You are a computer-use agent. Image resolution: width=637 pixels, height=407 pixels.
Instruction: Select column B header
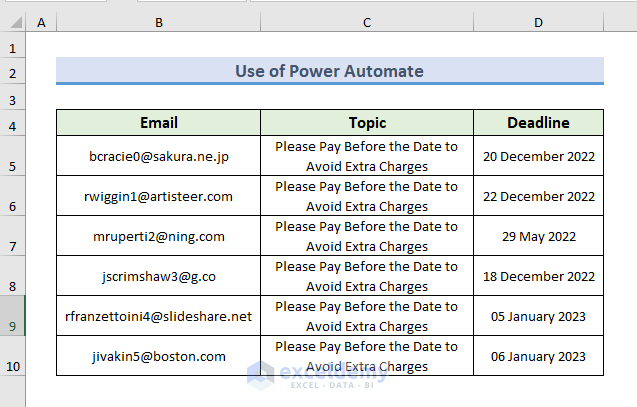click(158, 22)
